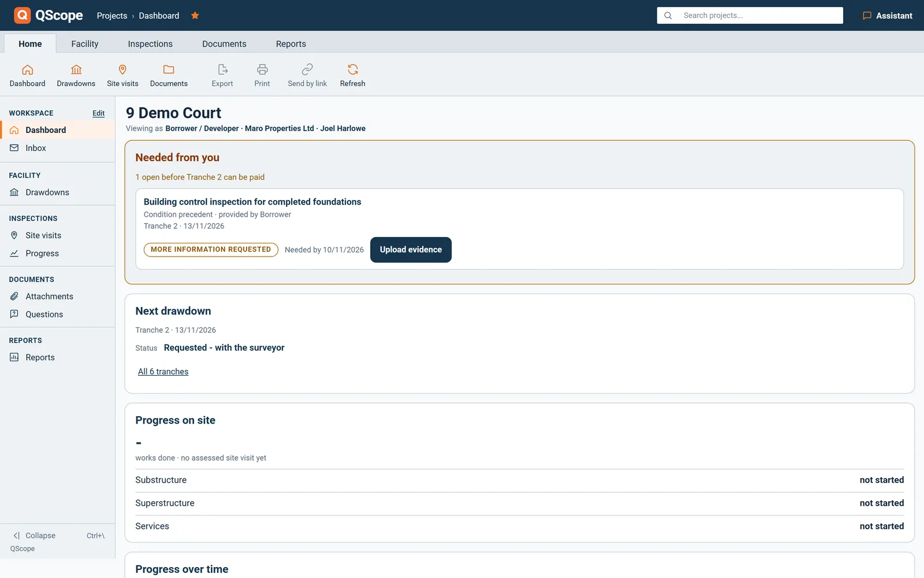924x578 pixels.
Task: Open the Documents ribbon tab
Action: tap(224, 44)
